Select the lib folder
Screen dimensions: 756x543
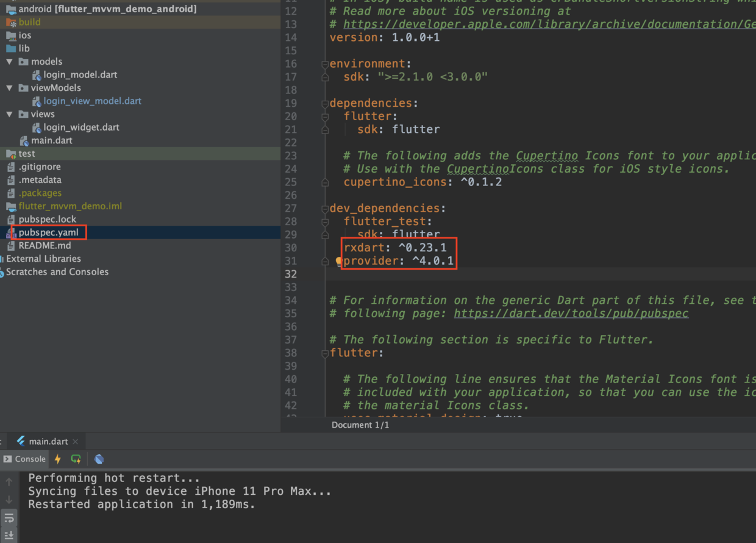(24, 48)
